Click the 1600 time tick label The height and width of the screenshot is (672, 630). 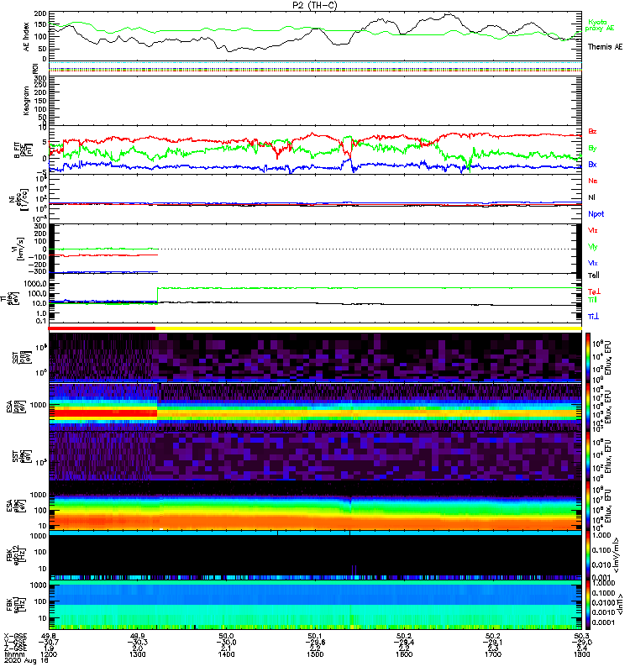tap(404, 654)
